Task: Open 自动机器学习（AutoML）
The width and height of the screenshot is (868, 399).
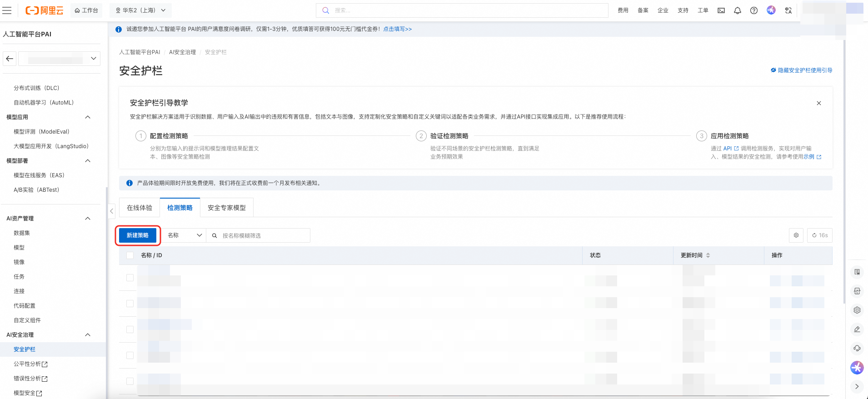Action: 44,103
